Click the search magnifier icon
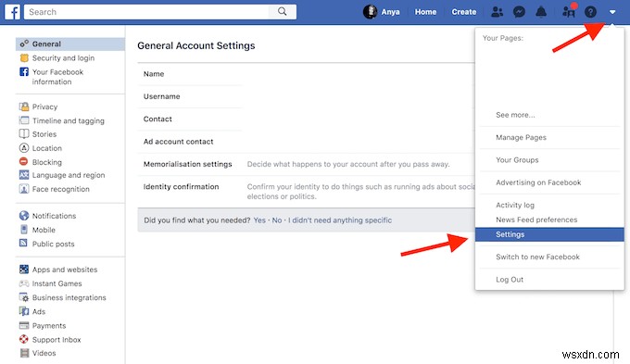The image size is (630, 364). [x=283, y=12]
